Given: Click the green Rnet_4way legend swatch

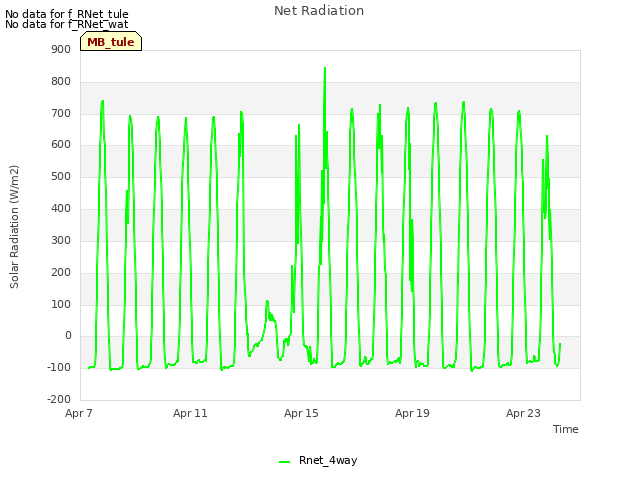Looking at the screenshot, I should (x=284, y=462).
